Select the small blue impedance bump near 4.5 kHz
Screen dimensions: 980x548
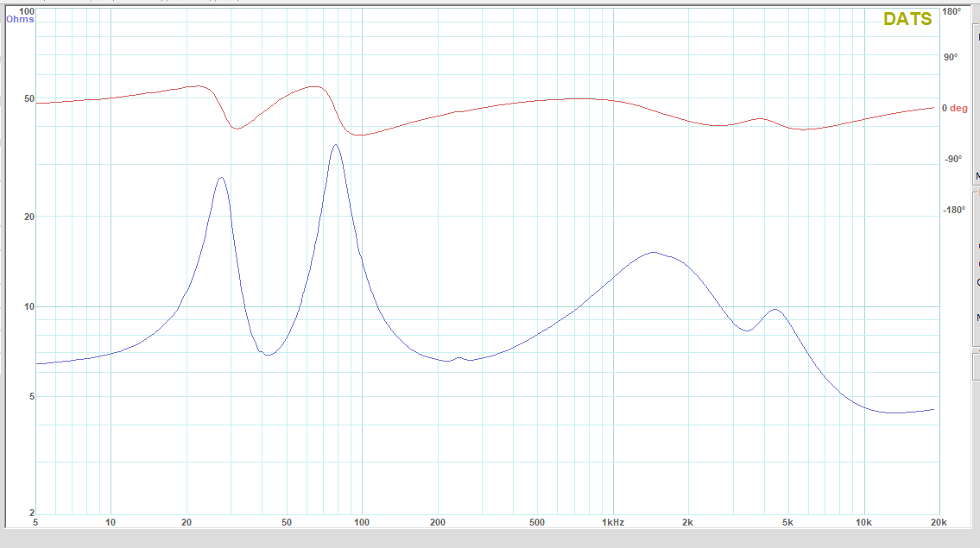point(775,309)
